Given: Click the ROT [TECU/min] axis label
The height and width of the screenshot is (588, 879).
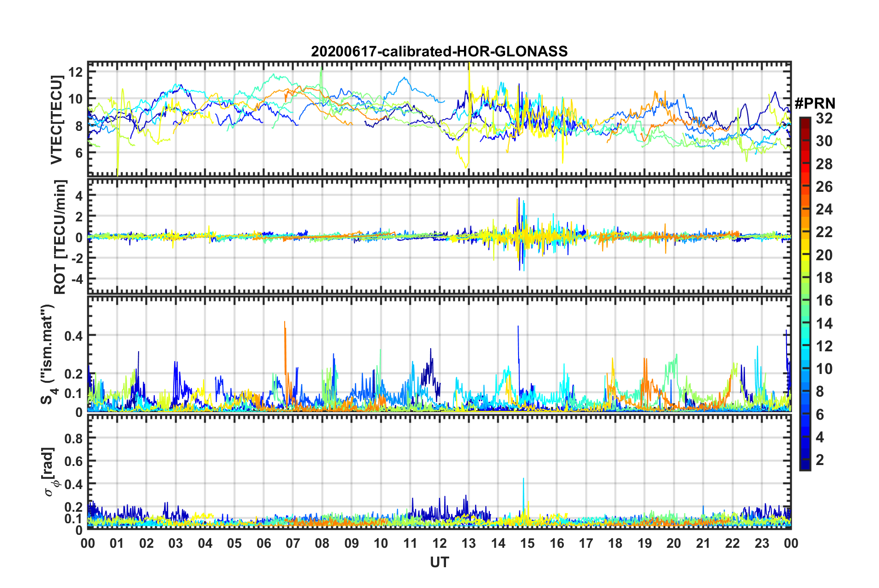Looking at the screenshot, I should (x=60, y=237).
